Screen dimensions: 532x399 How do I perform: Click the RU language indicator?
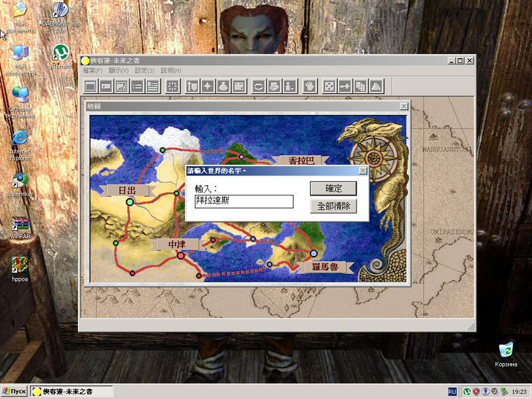point(452,392)
